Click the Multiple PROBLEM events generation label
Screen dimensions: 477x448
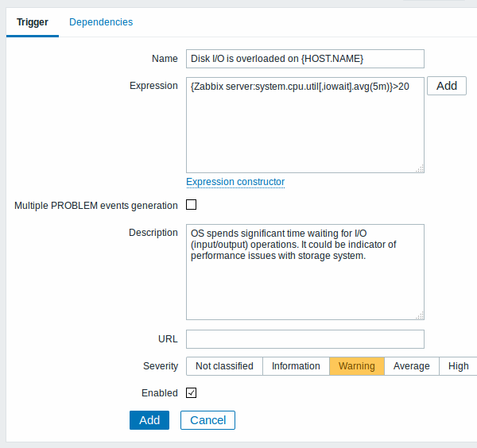click(96, 206)
